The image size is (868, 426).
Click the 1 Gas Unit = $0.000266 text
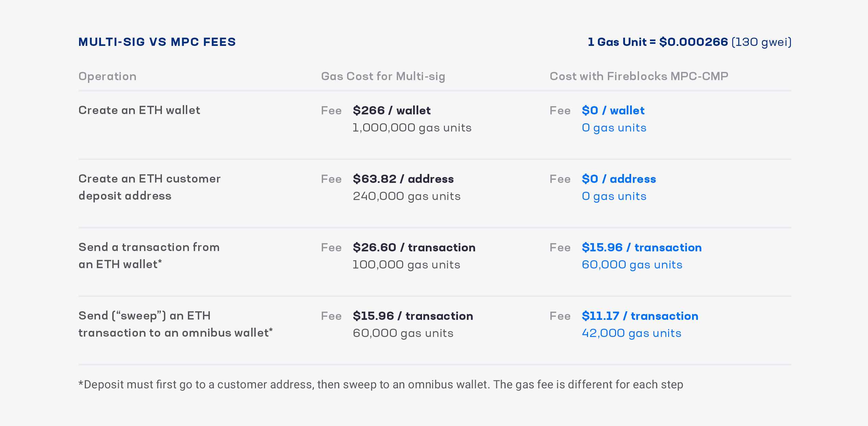coord(658,42)
